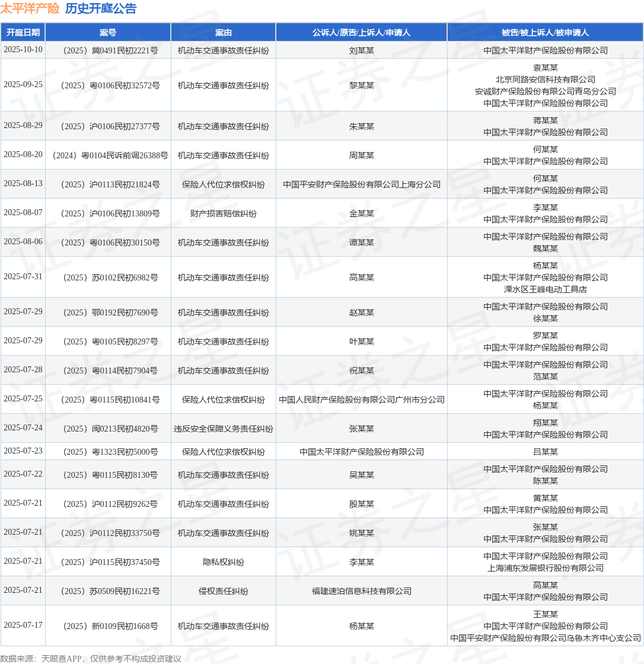Click defendant 袁某某

(x=546, y=68)
